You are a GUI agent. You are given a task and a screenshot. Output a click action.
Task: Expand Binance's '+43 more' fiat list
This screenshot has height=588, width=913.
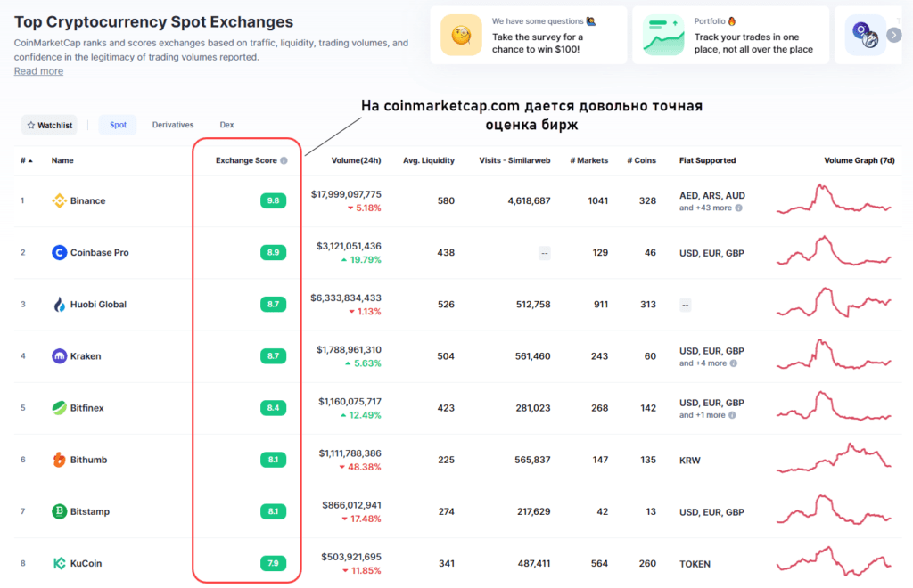[711, 208]
